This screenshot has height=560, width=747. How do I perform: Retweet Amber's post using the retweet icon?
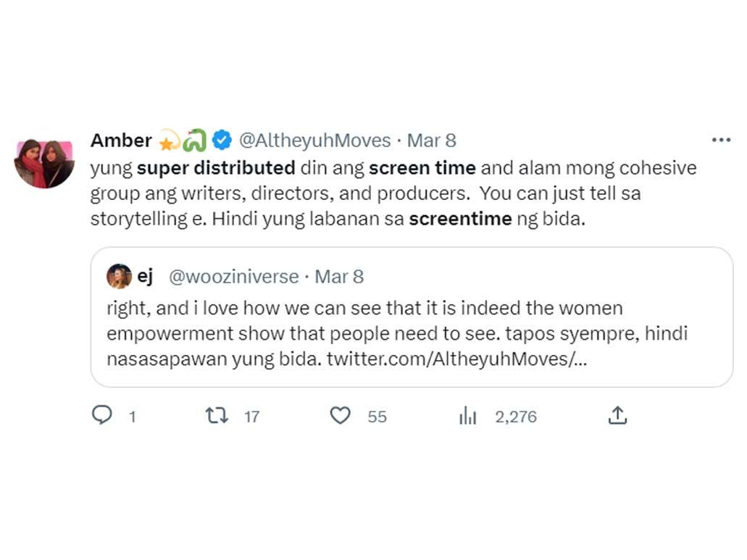(217, 415)
